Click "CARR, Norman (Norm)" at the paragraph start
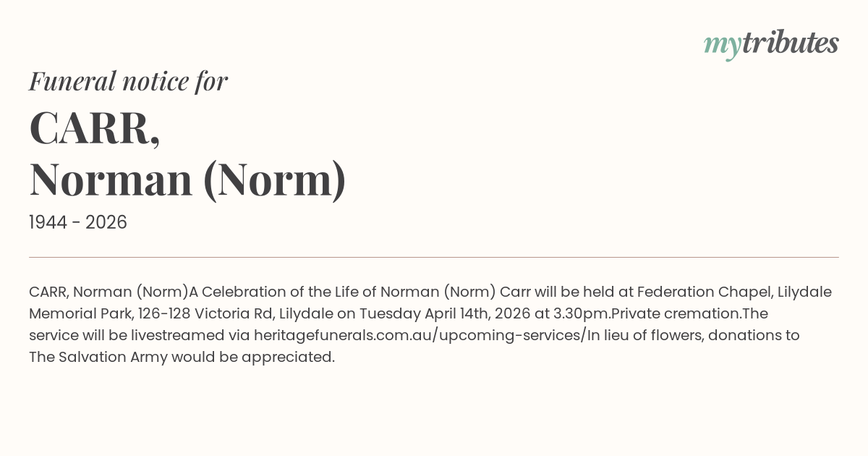The width and height of the screenshot is (868, 456). click(109, 292)
